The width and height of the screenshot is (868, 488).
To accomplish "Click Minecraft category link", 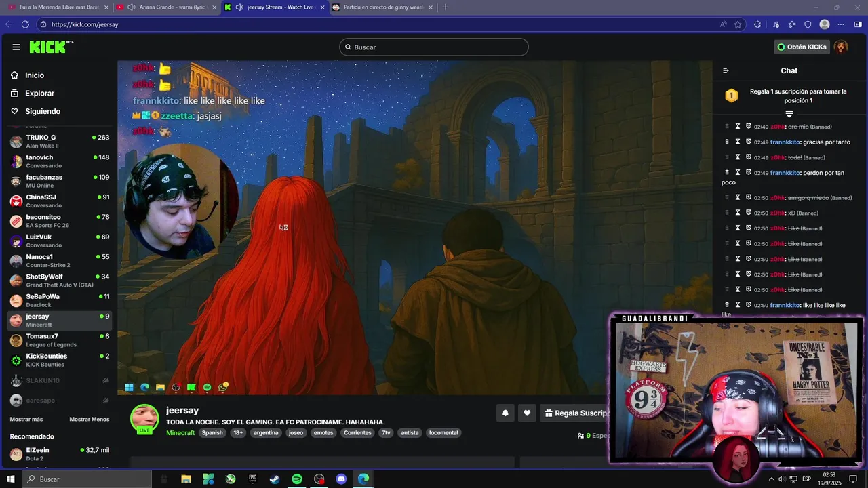I will coord(180,433).
